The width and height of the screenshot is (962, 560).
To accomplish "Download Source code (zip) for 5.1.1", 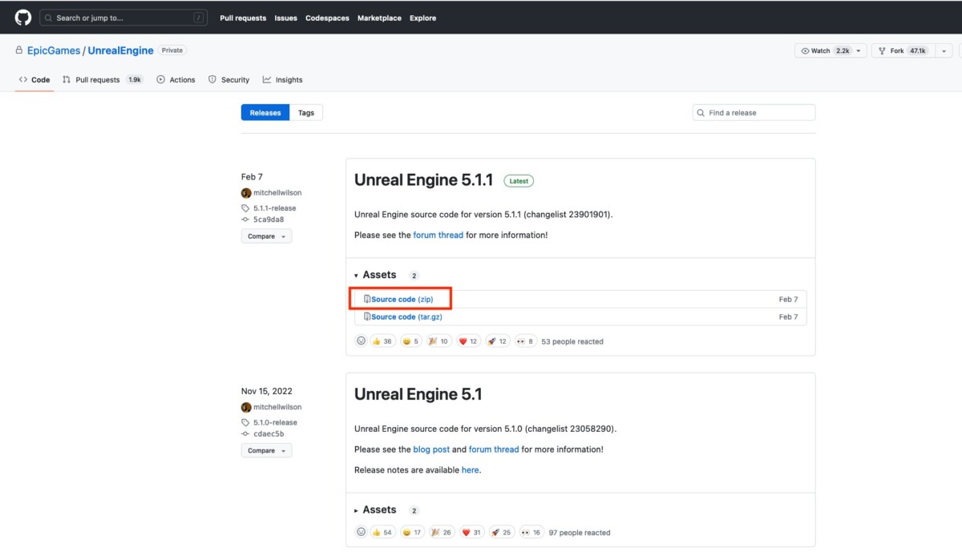I will pos(402,299).
